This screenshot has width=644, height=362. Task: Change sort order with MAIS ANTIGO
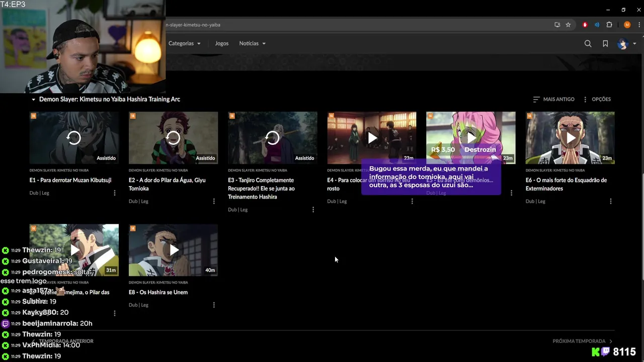[553, 100]
